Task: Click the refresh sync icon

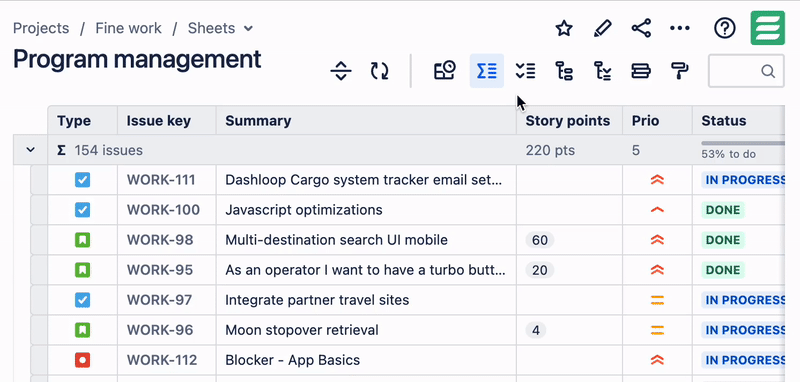Action: point(380,71)
